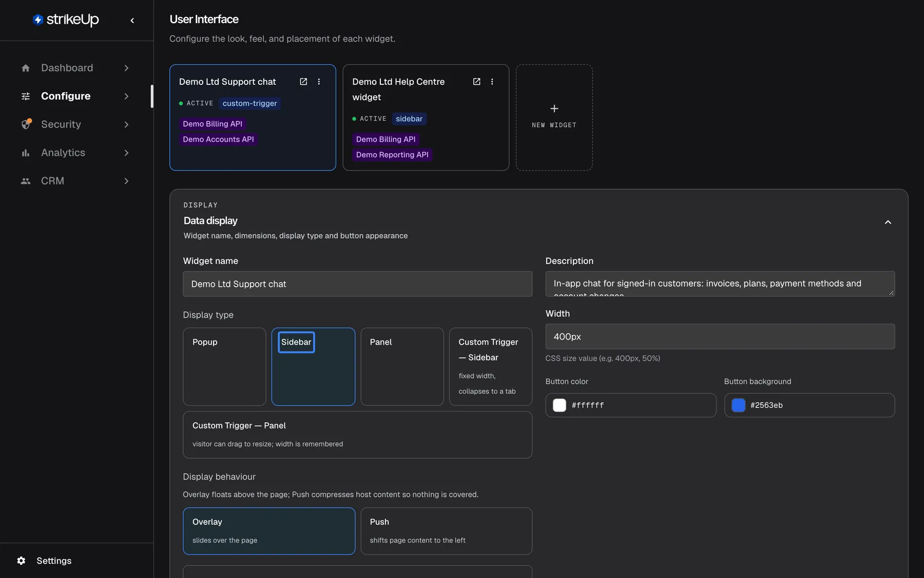Select the Panel display type

tap(402, 367)
